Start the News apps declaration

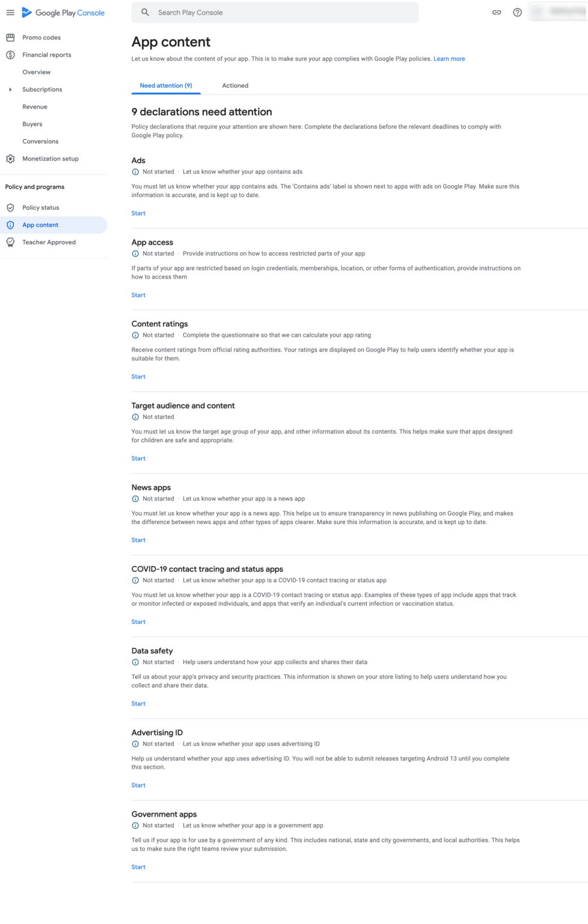[138, 540]
